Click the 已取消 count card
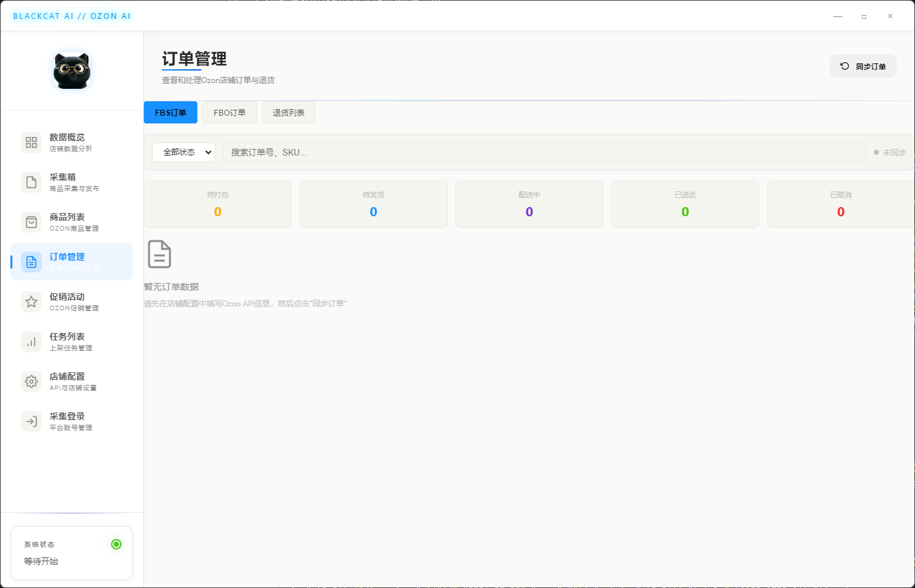This screenshot has height=588, width=915. point(841,204)
